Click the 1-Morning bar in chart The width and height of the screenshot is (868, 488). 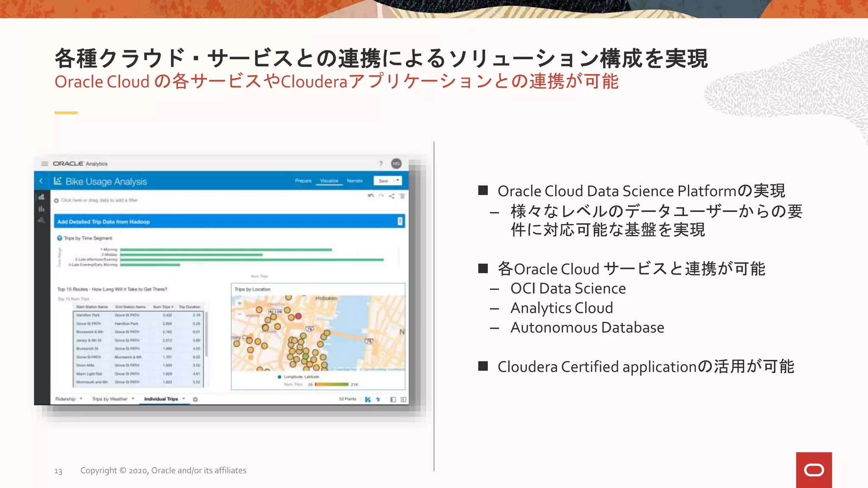point(226,250)
